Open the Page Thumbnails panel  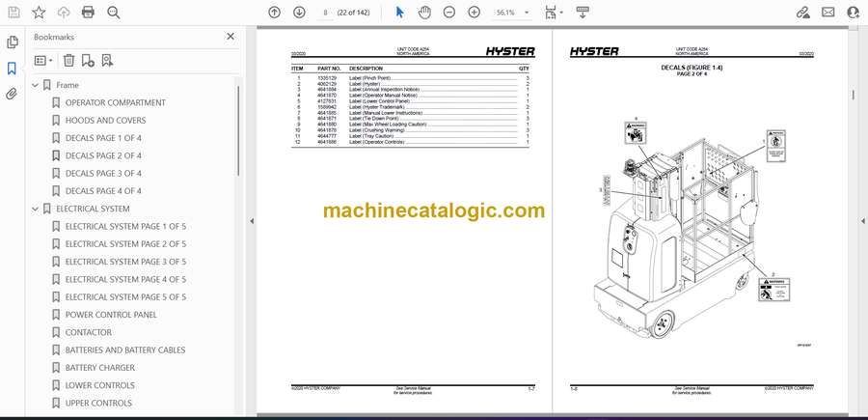point(12,42)
